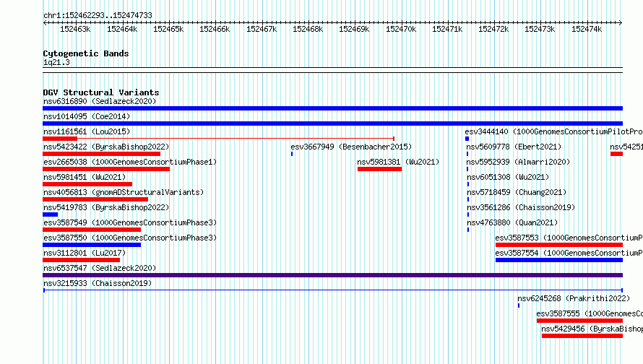Open nsv3112801 (Lu2017) label
Screen dimensions: 643x364
tap(85, 253)
